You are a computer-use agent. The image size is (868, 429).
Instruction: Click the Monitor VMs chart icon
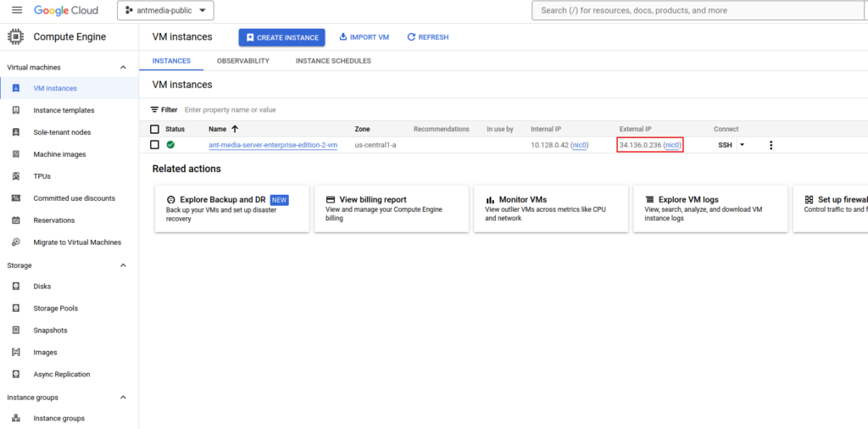490,200
